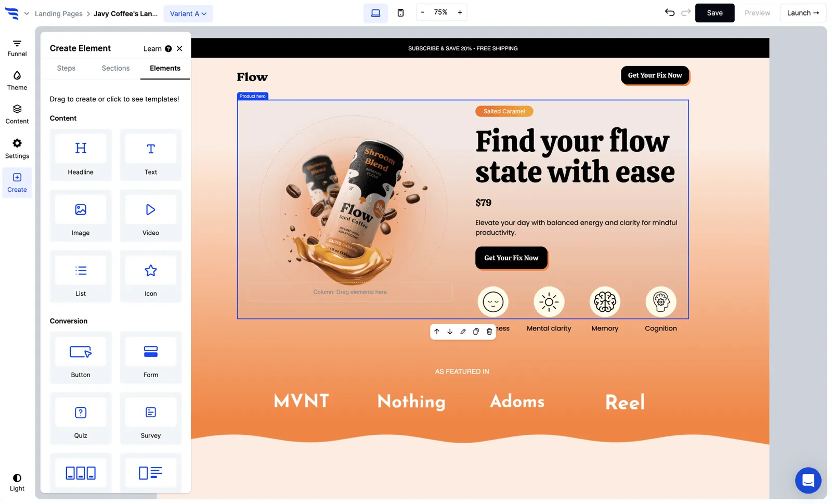
Task: Delete the Product hero section with trash icon
Action: tap(489, 331)
